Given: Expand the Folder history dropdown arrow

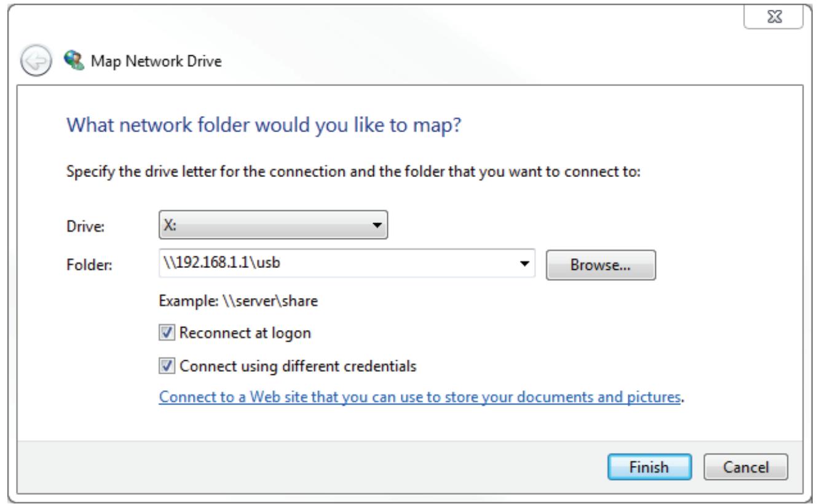Looking at the screenshot, I should point(524,263).
